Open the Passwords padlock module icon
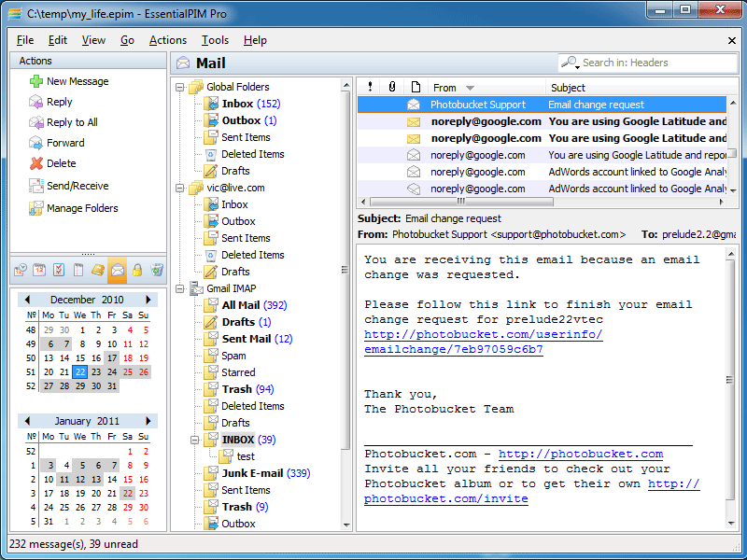This screenshot has width=747, height=560. tap(137, 270)
